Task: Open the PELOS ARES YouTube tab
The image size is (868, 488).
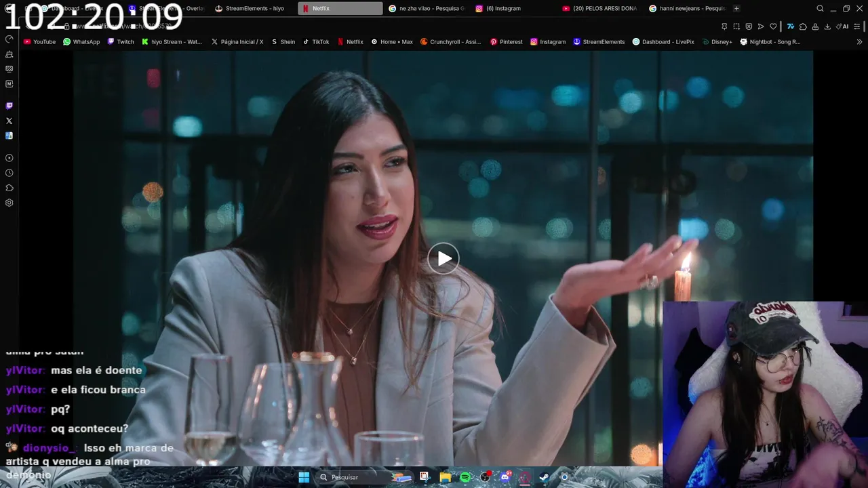Action: [600, 8]
